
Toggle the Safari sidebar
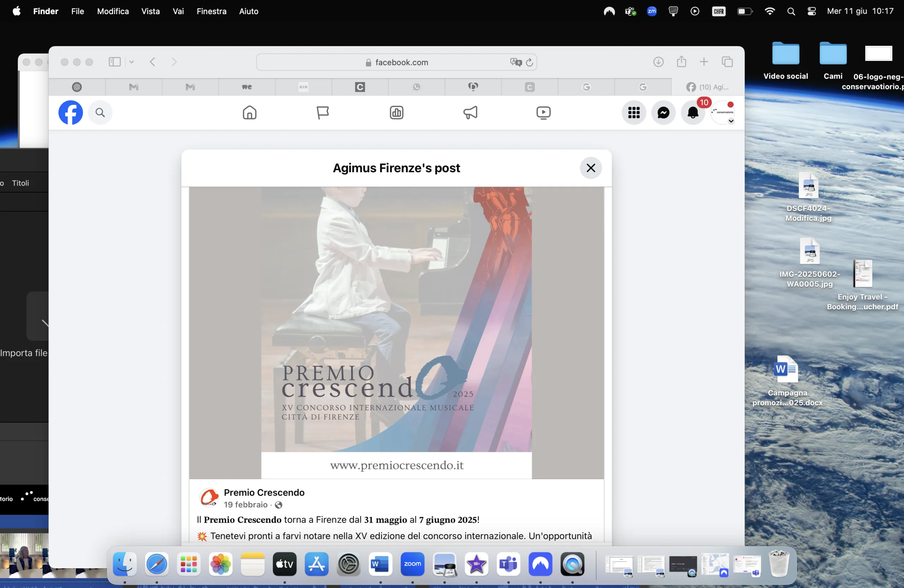pos(115,62)
